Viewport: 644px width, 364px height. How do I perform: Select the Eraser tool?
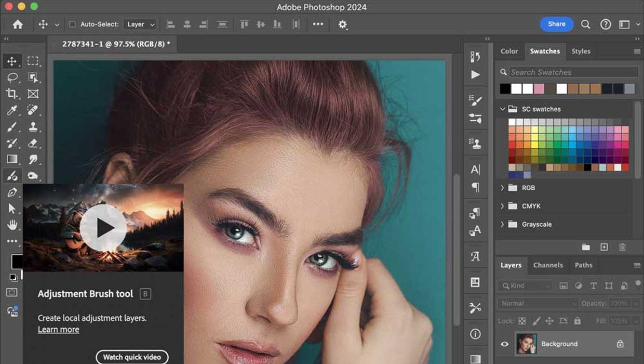[x=33, y=143]
